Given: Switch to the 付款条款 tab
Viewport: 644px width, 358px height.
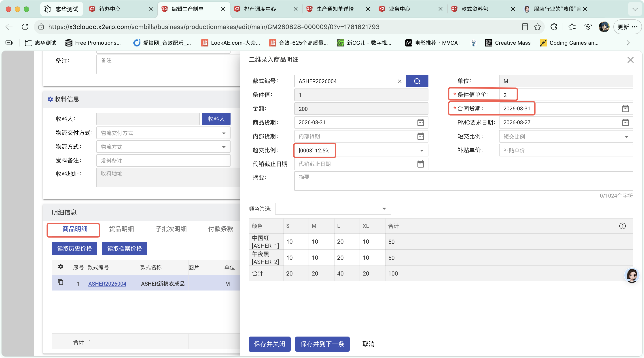Looking at the screenshot, I should tap(220, 229).
